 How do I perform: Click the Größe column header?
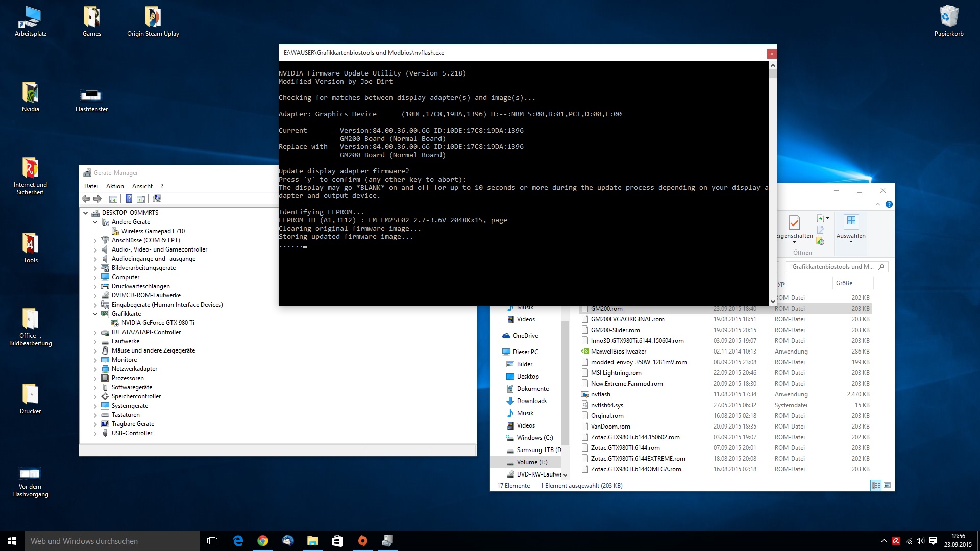click(x=844, y=283)
